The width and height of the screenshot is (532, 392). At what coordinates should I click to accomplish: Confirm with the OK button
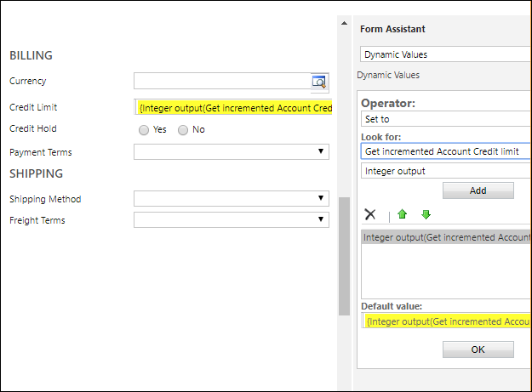tap(478, 349)
